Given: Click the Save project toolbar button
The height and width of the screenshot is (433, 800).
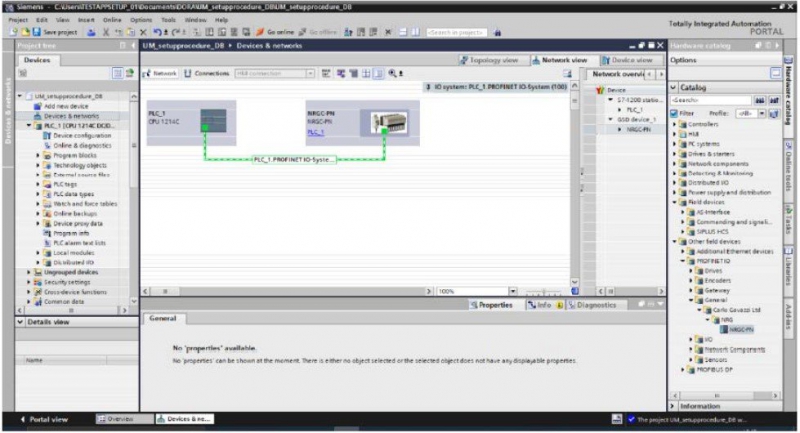Looking at the screenshot, I should pyautogui.click(x=55, y=32).
